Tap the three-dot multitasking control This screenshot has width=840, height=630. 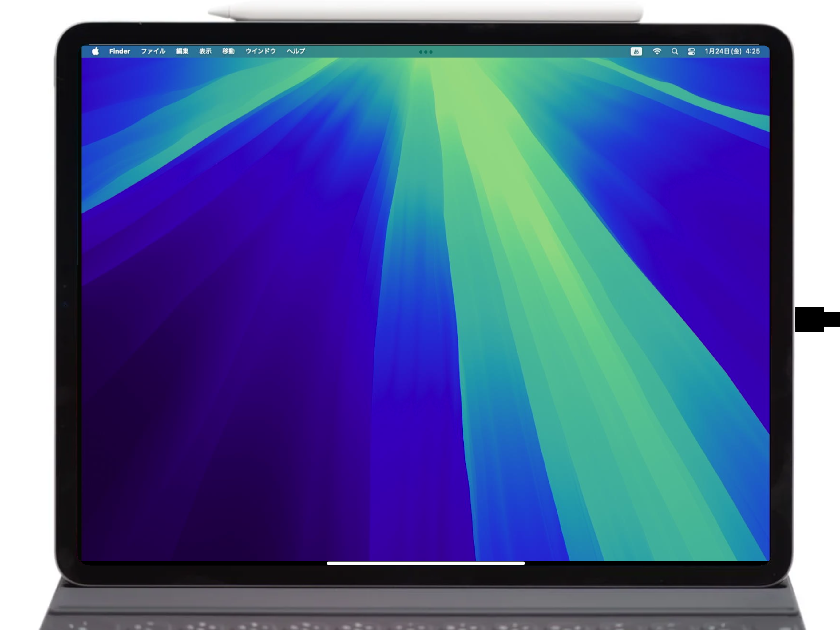[x=426, y=52]
